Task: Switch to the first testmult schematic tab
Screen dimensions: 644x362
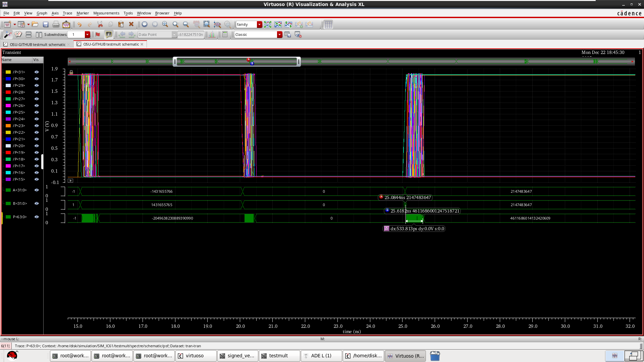Action: [x=37, y=44]
